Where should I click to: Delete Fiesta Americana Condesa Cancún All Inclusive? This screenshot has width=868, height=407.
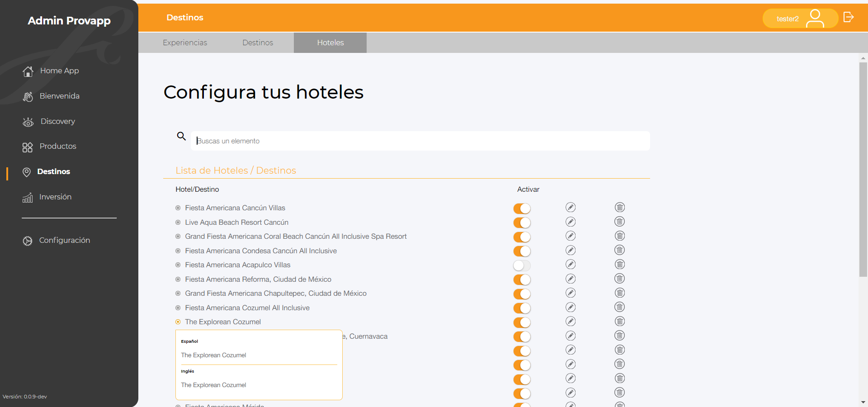pos(620,250)
